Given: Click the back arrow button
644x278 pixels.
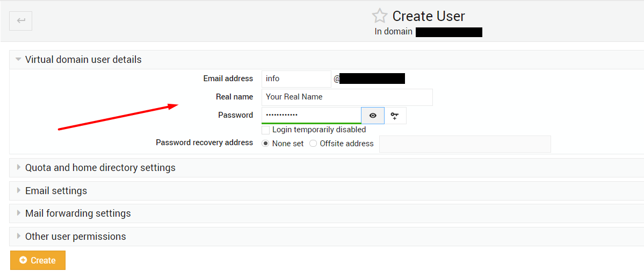Looking at the screenshot, I should [20, 20].
